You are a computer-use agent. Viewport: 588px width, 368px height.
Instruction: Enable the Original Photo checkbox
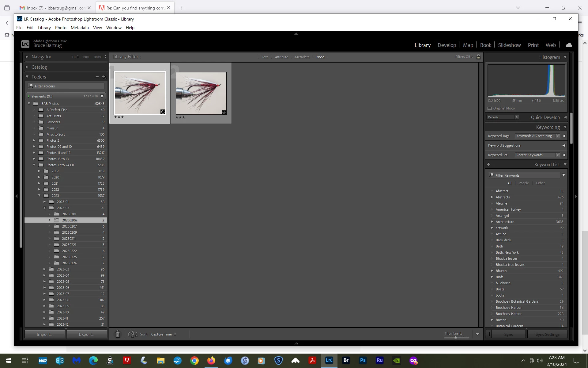click(x=489, y=108)
